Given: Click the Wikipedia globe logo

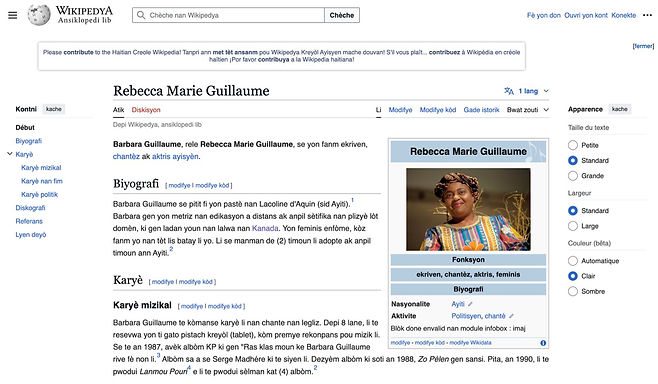Looking at the screenshot, I should 39,15.
